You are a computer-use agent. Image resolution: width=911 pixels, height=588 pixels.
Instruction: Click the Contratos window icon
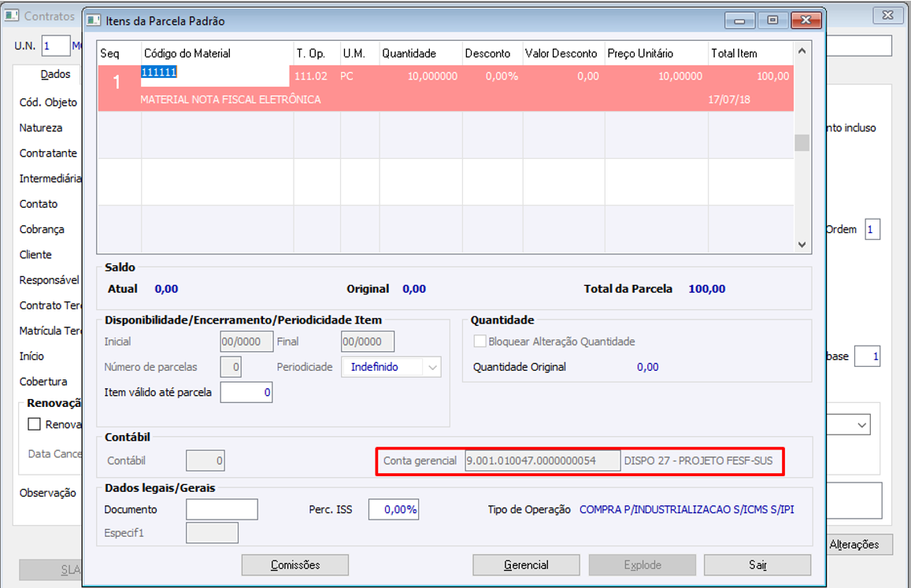(x=12, y=16)
